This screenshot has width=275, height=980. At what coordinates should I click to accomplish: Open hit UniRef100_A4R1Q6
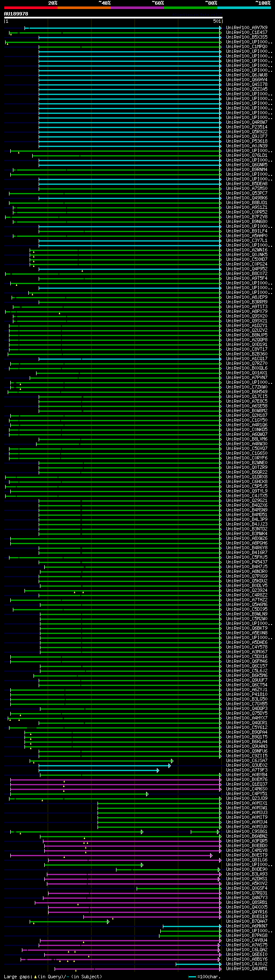pyautogui.click(x=247, y=425)
